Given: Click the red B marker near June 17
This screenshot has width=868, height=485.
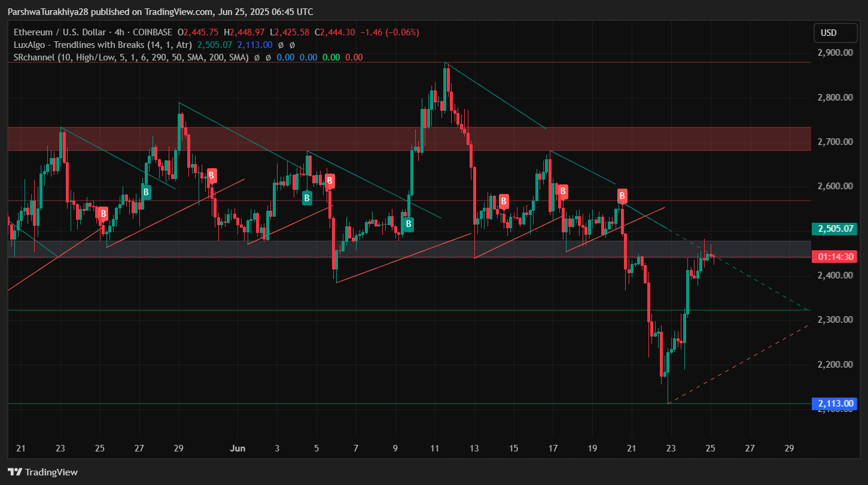Looking at the screenshot, I should click(562, 192).
